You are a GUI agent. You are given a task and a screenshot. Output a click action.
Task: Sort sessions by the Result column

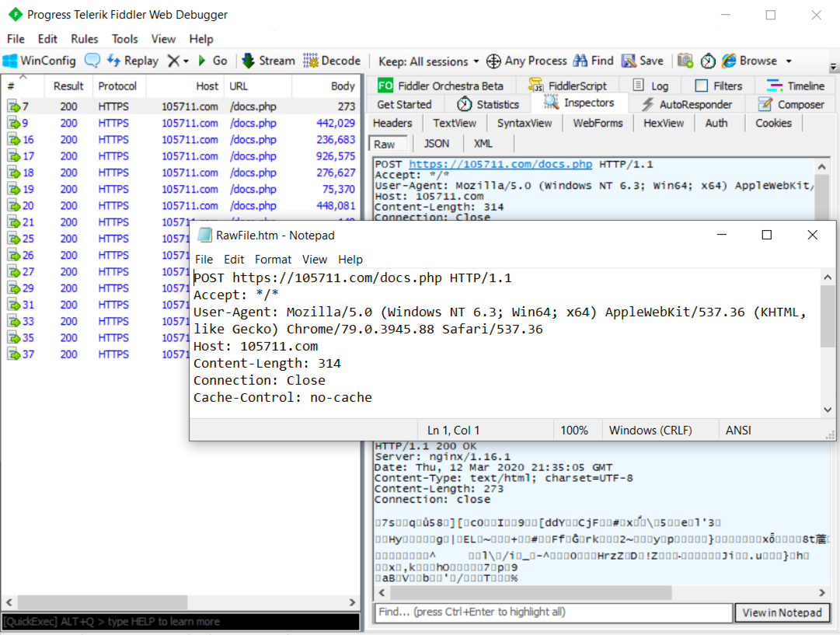coord(68,86)
